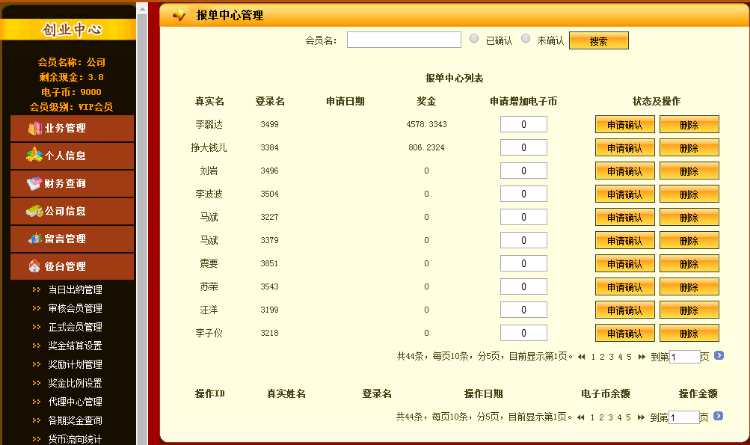Go to first page in lower pager
Screen dimensions: 750x445
coord(581,417)
